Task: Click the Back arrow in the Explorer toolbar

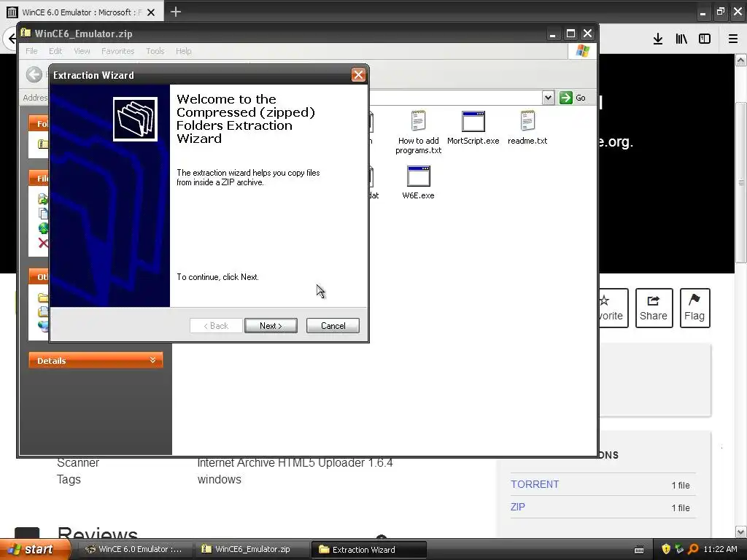Action: (x=34, y=74)
